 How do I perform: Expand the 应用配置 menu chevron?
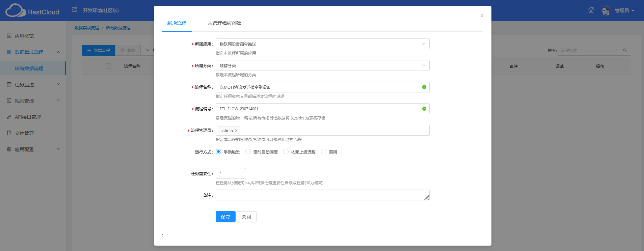(58, 149)
